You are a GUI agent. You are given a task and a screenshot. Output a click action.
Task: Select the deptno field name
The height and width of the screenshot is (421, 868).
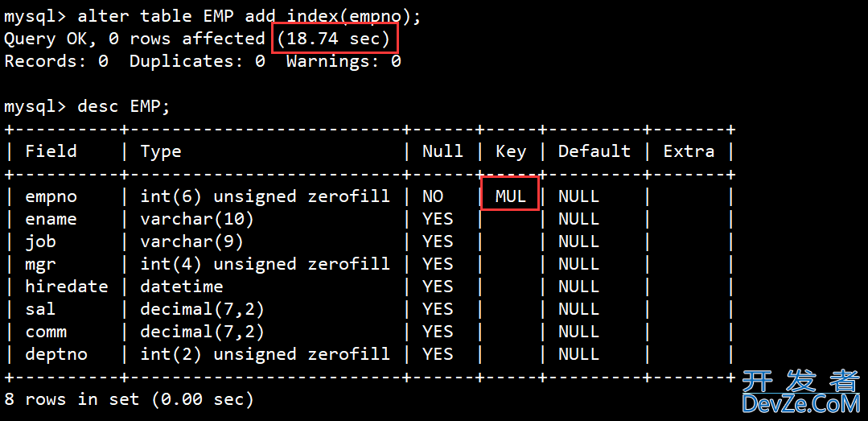click(x=56, y=354)
